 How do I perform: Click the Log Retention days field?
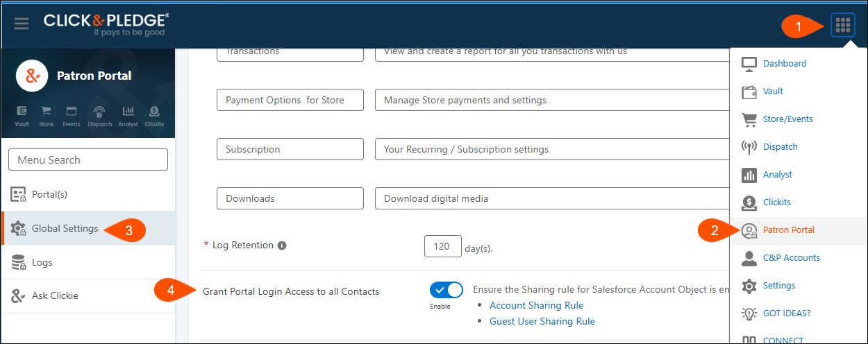443,246
